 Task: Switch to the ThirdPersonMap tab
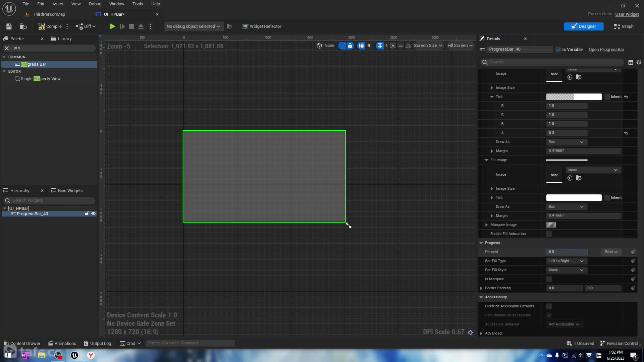point(49,14)
